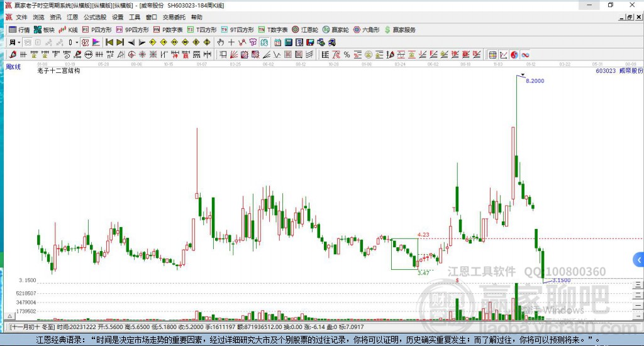Viewport: 644px width, 346px height.
Task: Click the 4.23 red price label
Action: pyautogui.click(x=423, y=235)
